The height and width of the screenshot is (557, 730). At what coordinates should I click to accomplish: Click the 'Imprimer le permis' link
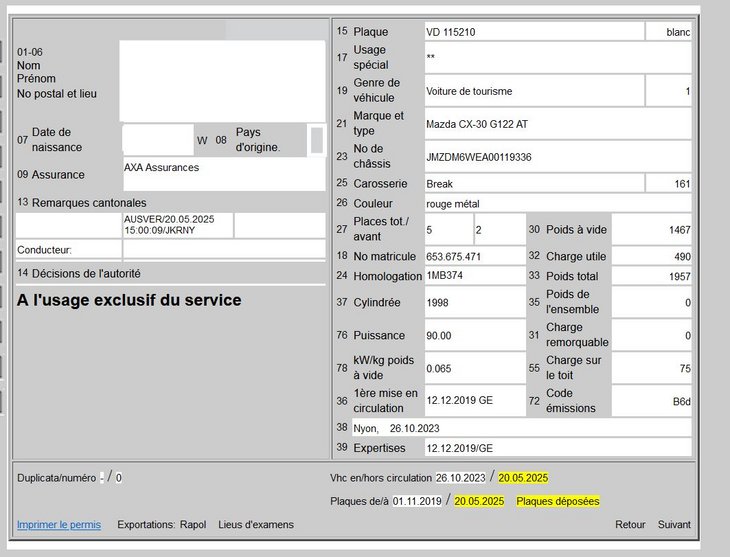pyautogui.click(x=58, y=525)
